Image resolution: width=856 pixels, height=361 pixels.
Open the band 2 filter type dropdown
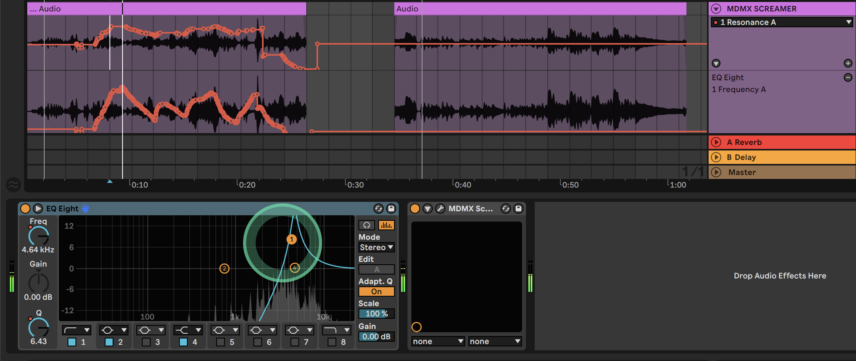113,330
